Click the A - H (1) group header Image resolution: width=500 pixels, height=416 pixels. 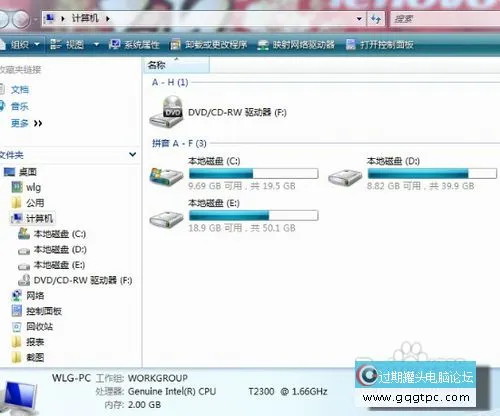coord(170,82)
